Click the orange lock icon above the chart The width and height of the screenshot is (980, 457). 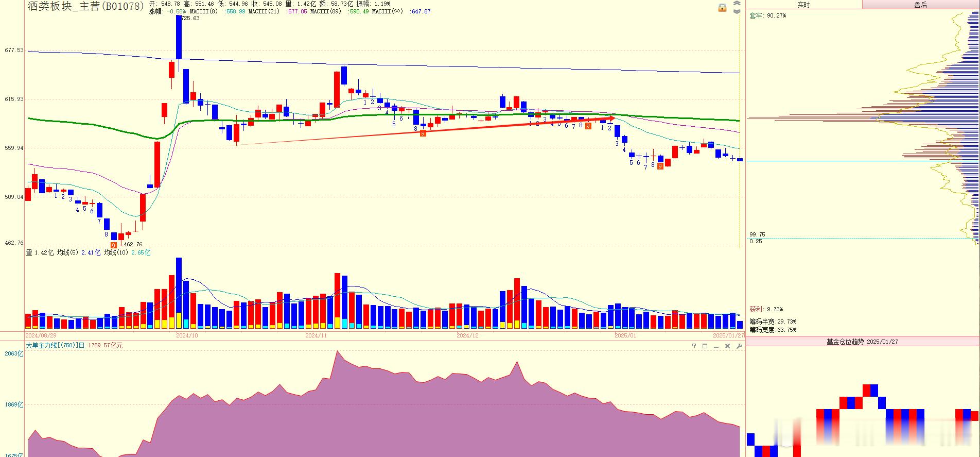[x=722, y=8]
